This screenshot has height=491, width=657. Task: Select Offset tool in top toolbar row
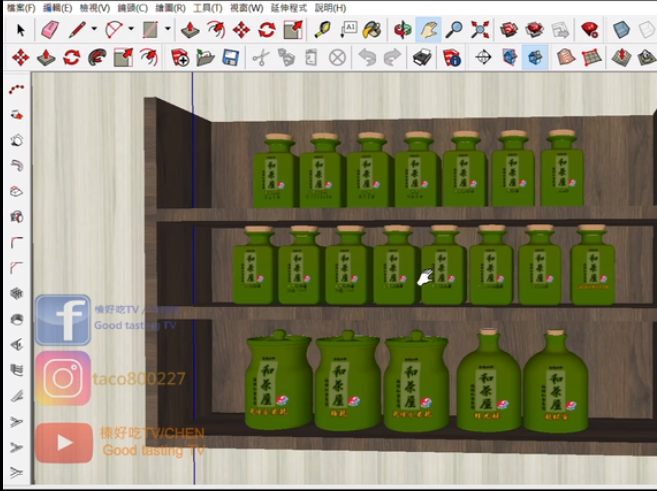216,30
